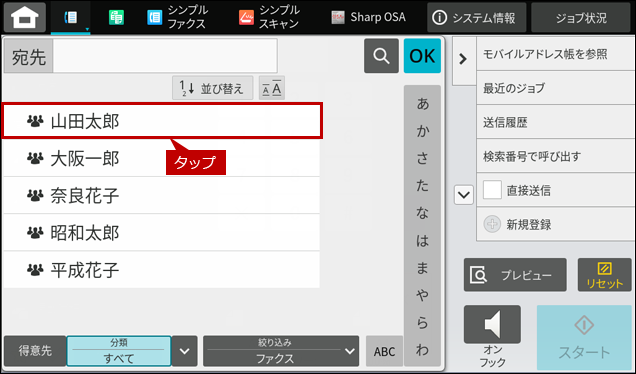Screen dimensions: 636x374
Task: Select 検索番号で呼び出す
Action: pyautogui.click(x=555, y=156)
